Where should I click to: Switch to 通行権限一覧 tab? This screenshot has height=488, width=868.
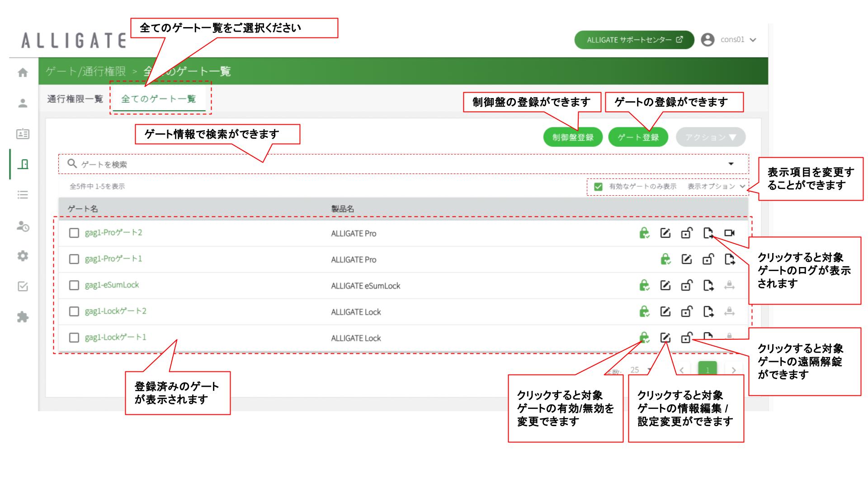click(75, 99)
